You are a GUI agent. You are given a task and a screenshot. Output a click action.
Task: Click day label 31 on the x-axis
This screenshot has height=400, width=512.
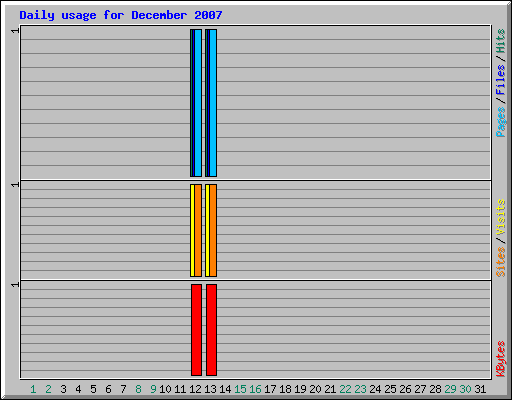coord(480,389)
